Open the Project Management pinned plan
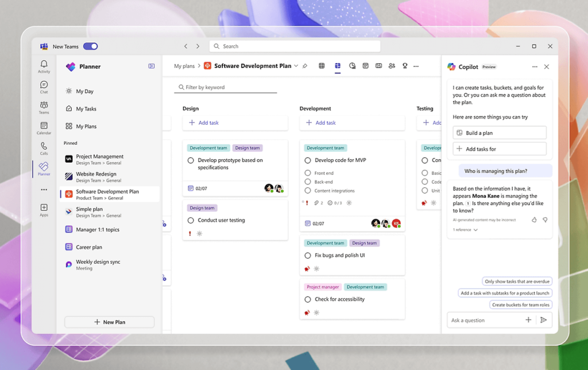 (x=110, y=159)
